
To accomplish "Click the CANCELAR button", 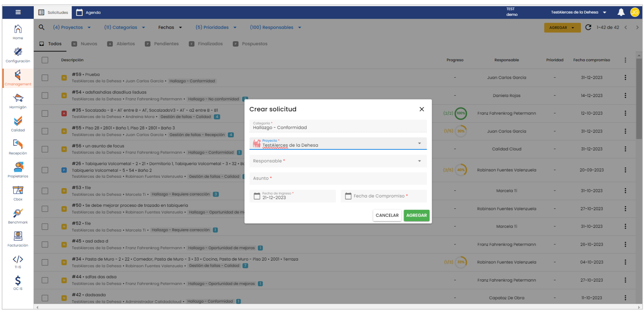I will pyautogui.click(x=387, y=215).
